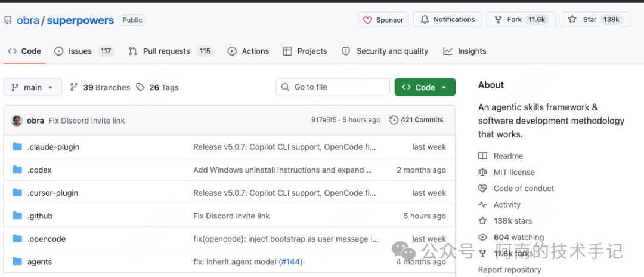
Task: View the 421 Commits history
Action: [416, 120]
